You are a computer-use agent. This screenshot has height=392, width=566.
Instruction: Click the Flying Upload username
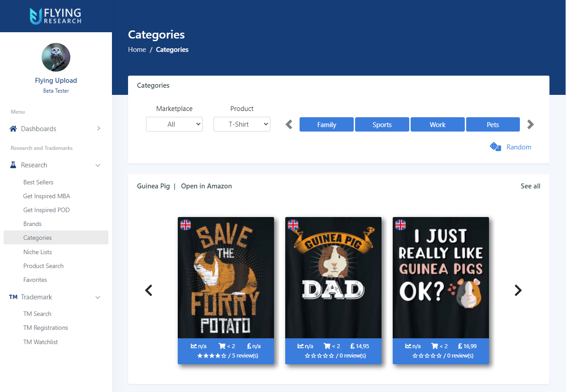pos(56,81)
